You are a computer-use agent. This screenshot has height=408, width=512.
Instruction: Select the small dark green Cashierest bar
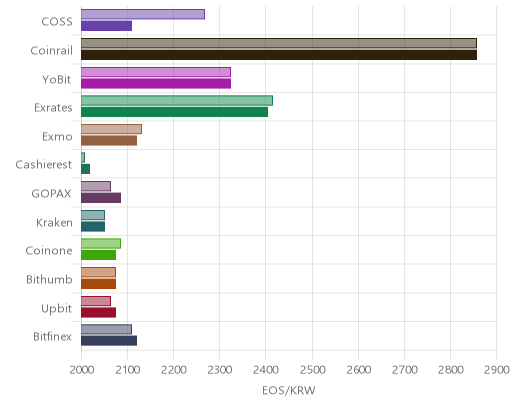85,169
